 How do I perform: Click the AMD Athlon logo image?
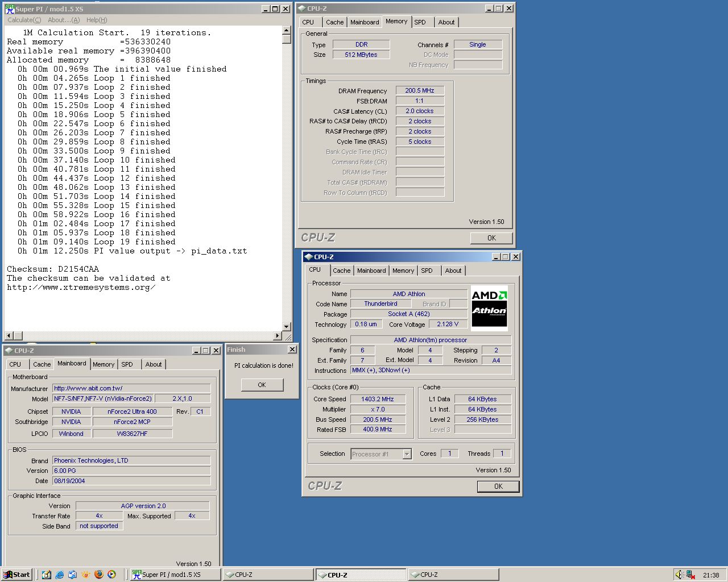pyautogui.click(x=489, y=308)
